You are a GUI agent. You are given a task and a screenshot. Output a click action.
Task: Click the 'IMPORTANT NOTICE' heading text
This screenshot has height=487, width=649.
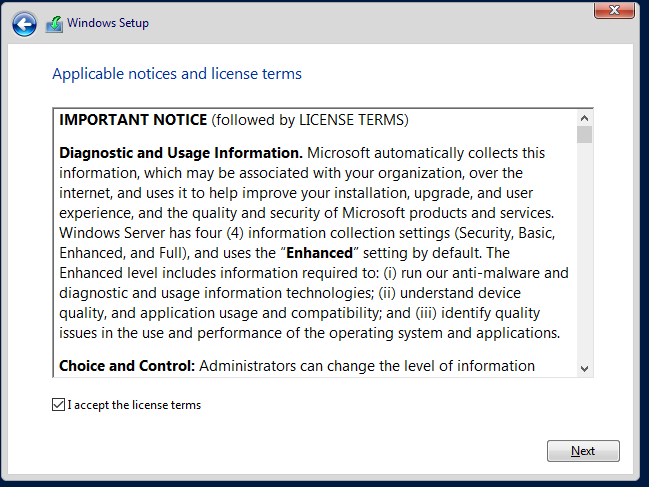pos(133,120)
